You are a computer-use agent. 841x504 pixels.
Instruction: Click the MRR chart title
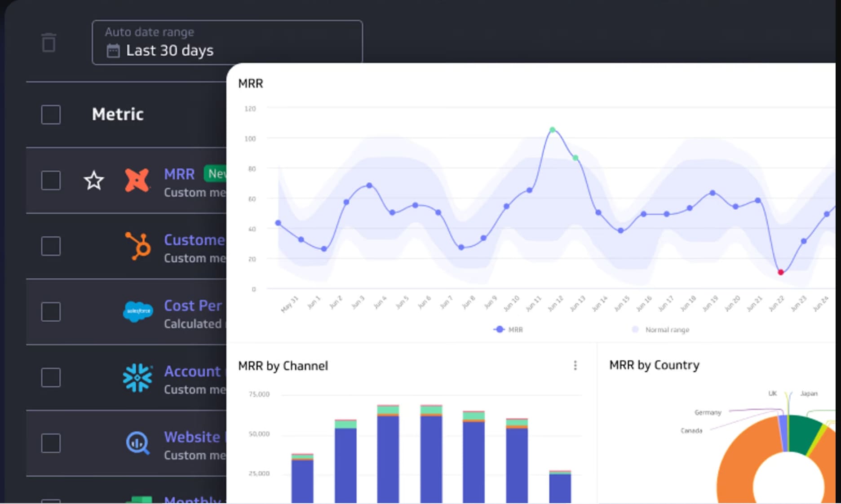click(251, 84)
